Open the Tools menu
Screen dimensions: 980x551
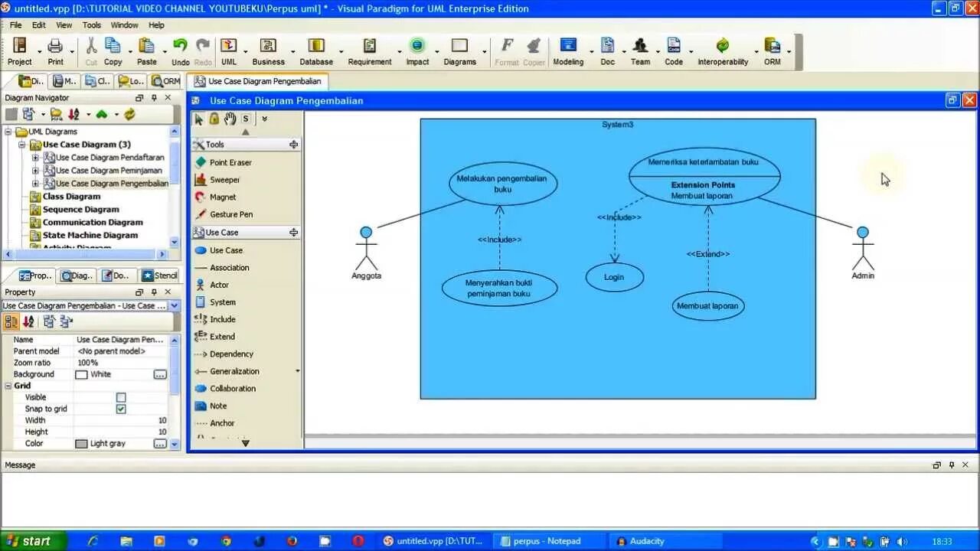point(92,24)
